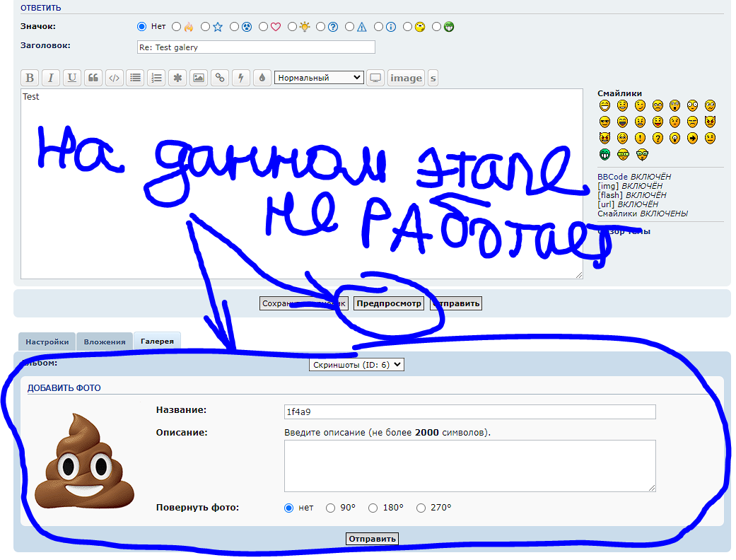Switch to the 'Настройки' tab
736x560 pixels.
(47, 342)
